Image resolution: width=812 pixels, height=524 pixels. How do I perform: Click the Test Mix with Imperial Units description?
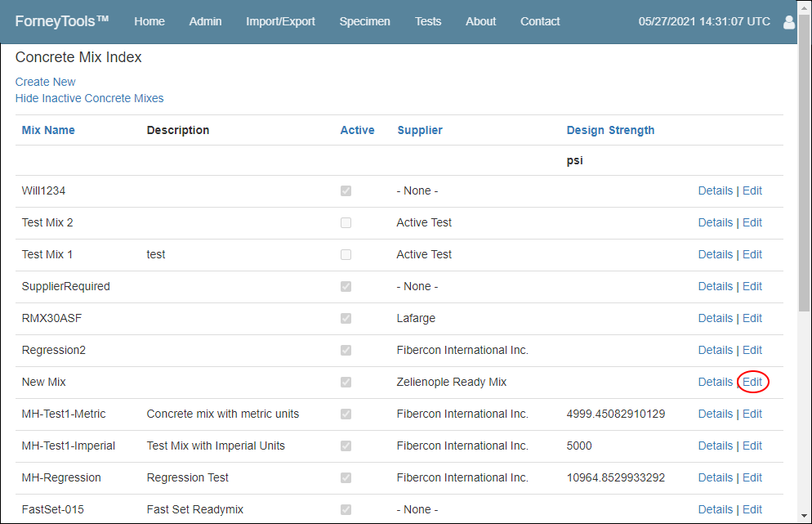click(216, 446)
